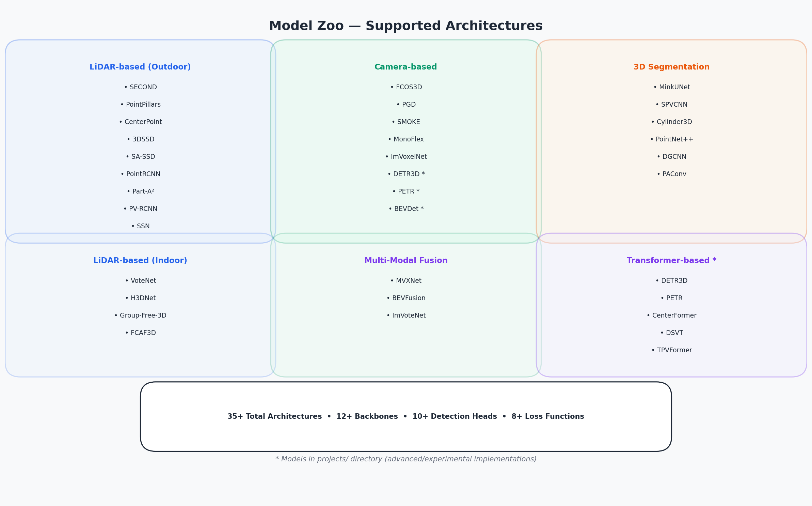Click the 35+ Total Architectures summary
The image size is (812, 506).
(274, 416)
